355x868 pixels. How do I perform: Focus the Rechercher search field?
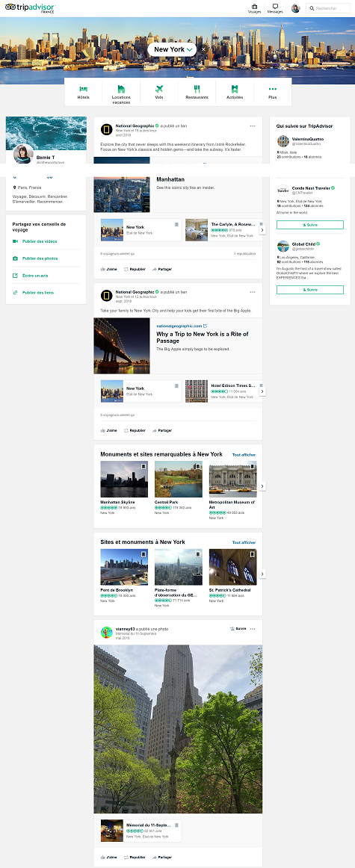click(328, 8)
